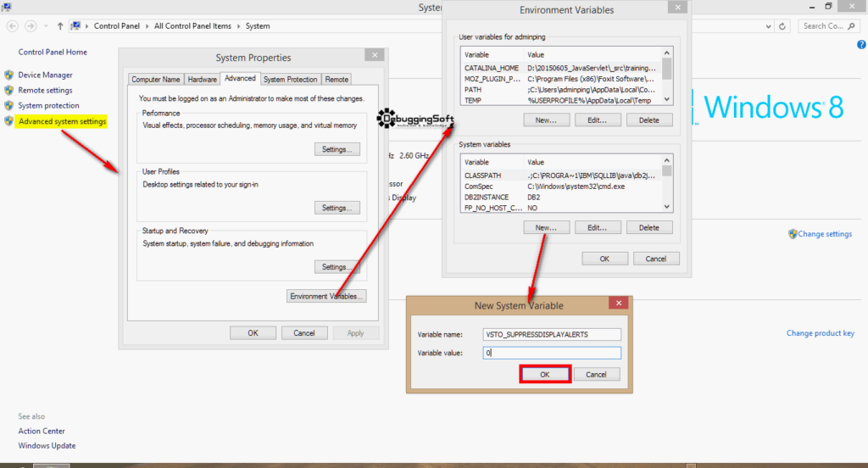Close the New System Variable dialog

coord(619,304)
